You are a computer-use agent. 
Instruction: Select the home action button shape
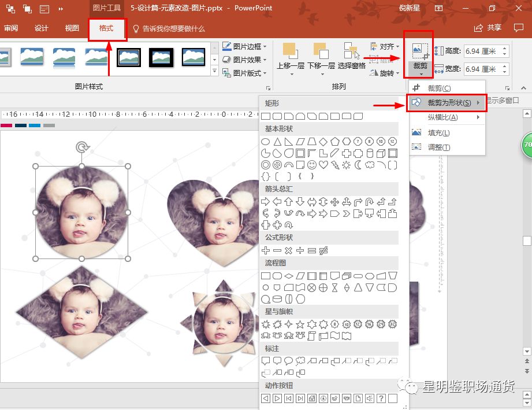click(312, 398)
